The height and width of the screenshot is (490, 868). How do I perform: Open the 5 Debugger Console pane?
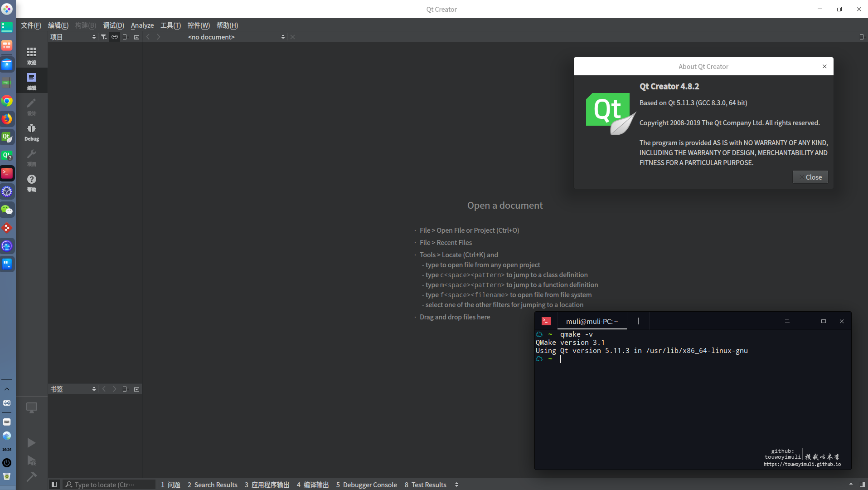[366, 485]
